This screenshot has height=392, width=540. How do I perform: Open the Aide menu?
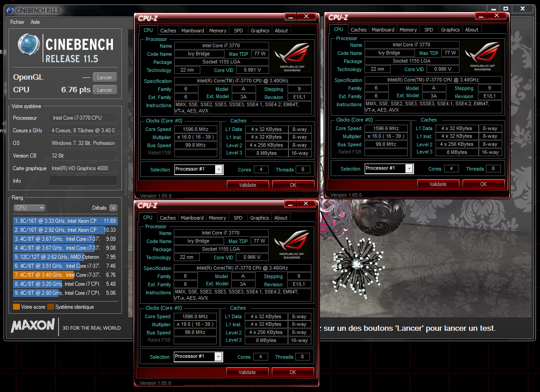point(35,22)
